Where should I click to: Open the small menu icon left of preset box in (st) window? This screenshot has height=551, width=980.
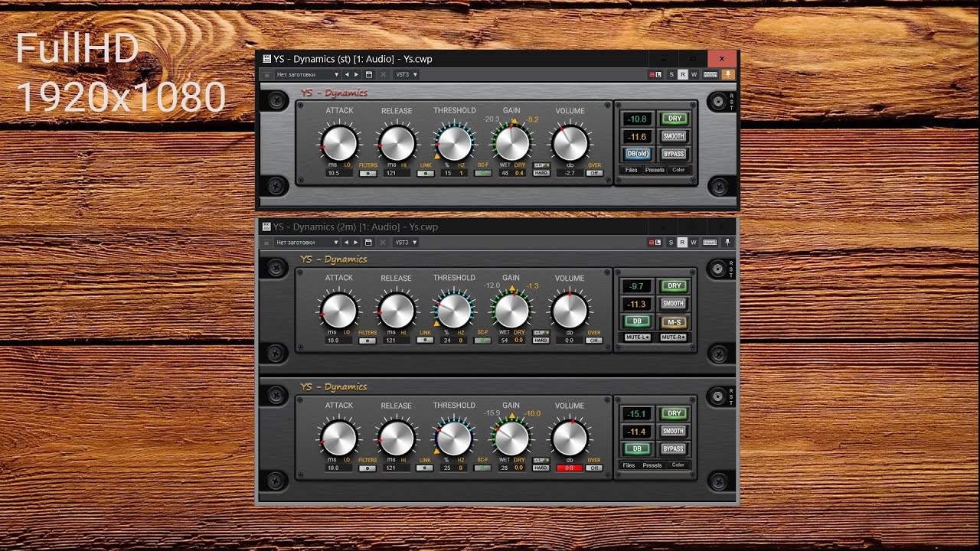(x=266, y=74)
